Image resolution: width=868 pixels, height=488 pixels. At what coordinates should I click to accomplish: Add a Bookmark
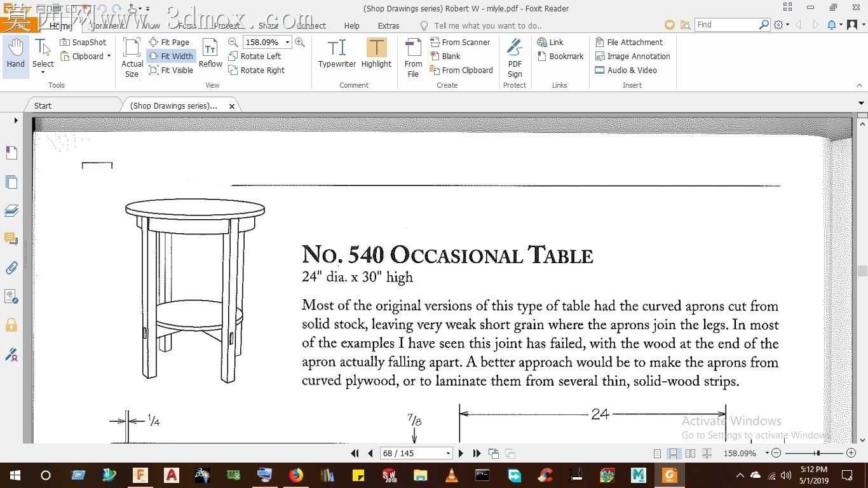coord(560,56)
